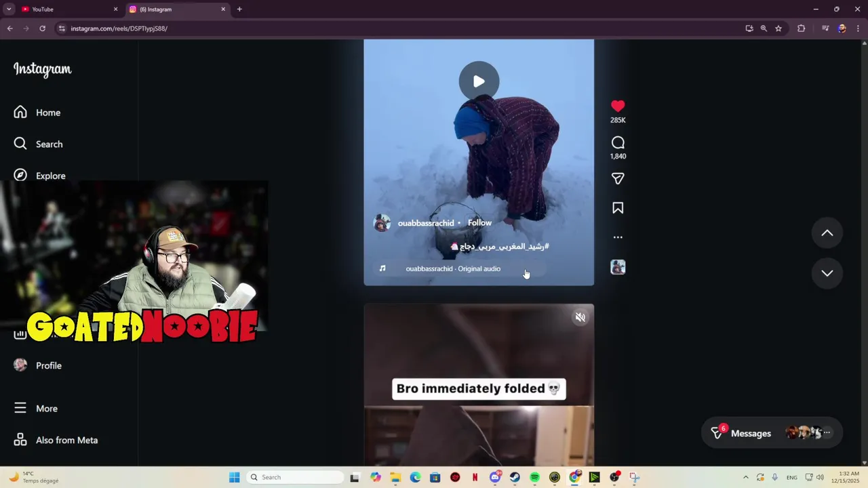Click the Instagram logo in the sidebar
The height and width of the screenshot is (488, 868).
tap(42, 69)
